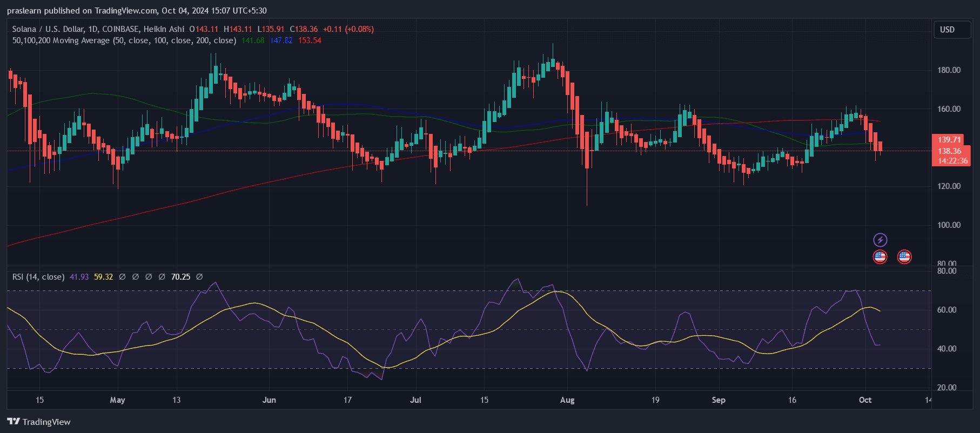Click the yellow RSI value 59.32
Viewport: 980px width, 433px height.
(x=103, y=277)
